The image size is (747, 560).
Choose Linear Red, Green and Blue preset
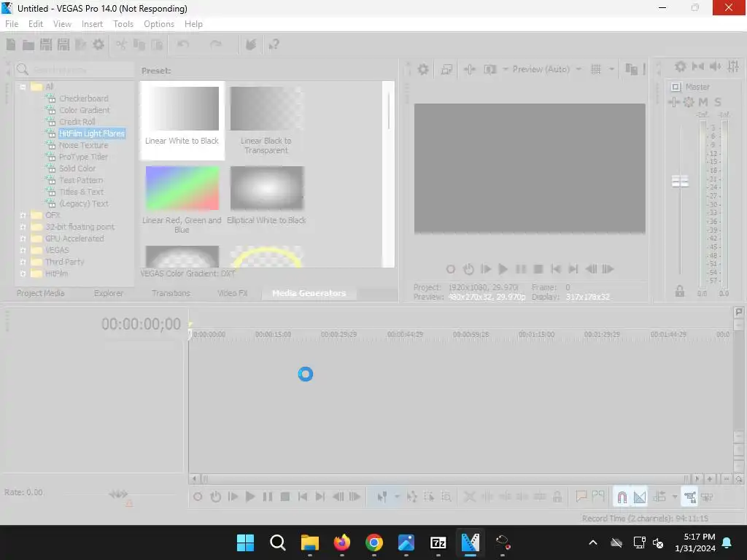[x=182, y=199]
